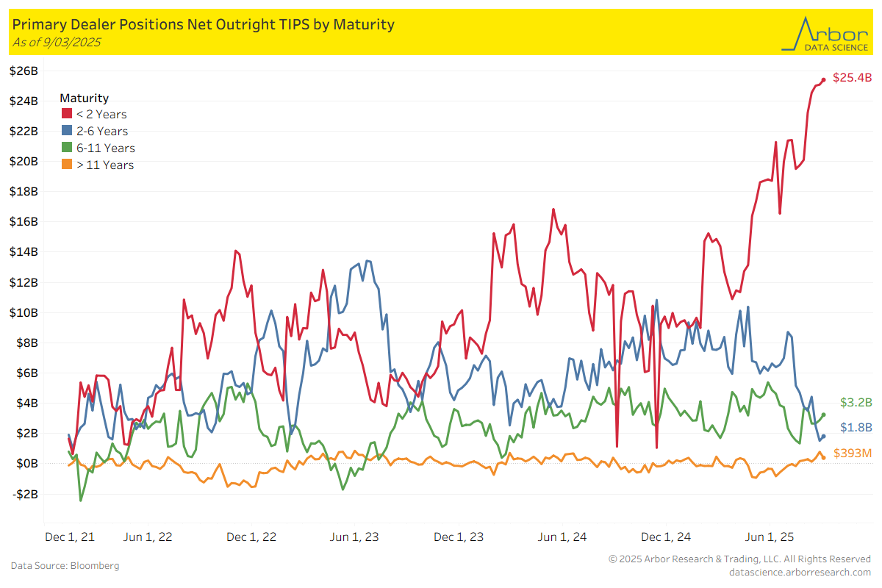
Task: Click the red endpoint dot of the under-2-years line
Action: [823, 79]
